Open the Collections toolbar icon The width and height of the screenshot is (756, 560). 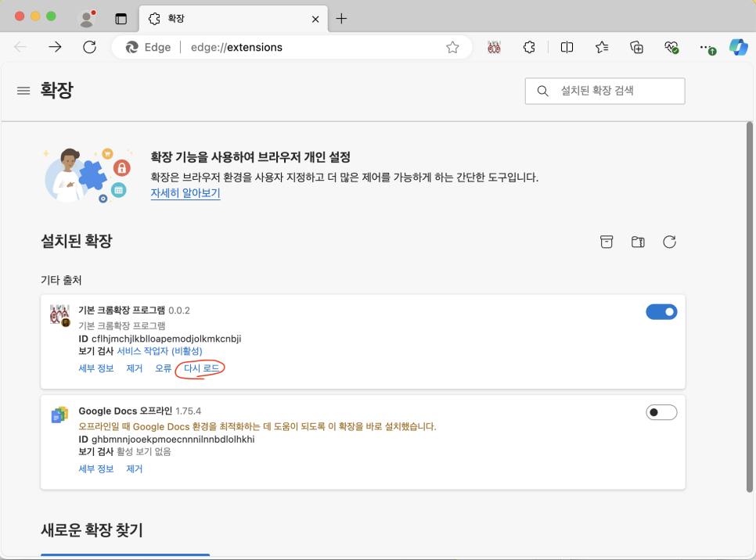(637, 47)
